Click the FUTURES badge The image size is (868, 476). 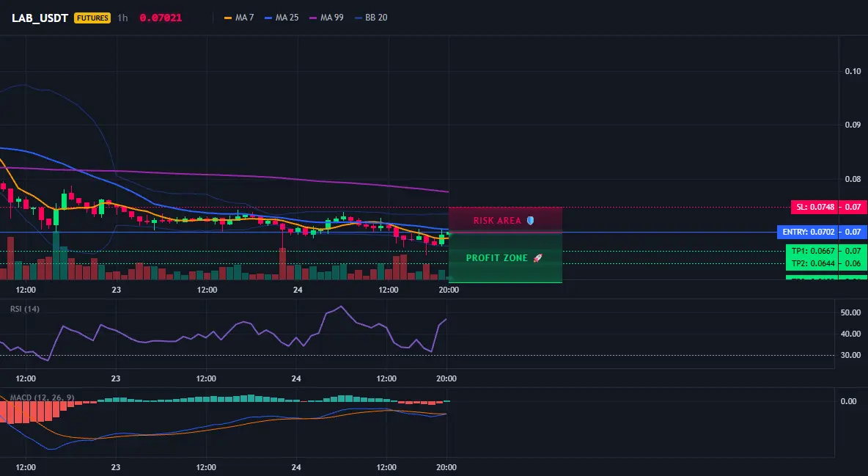click(92, 18)
